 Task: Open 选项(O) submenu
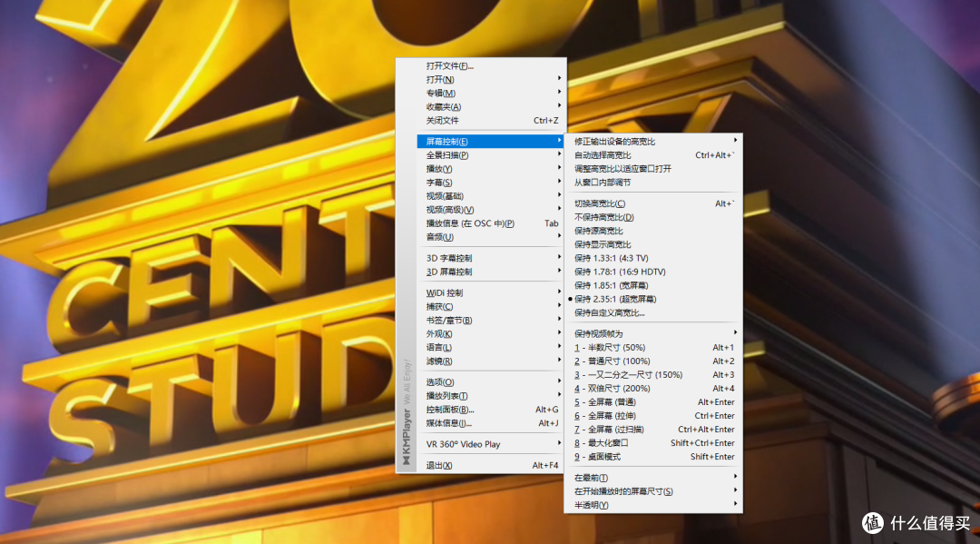click(491, 382)
